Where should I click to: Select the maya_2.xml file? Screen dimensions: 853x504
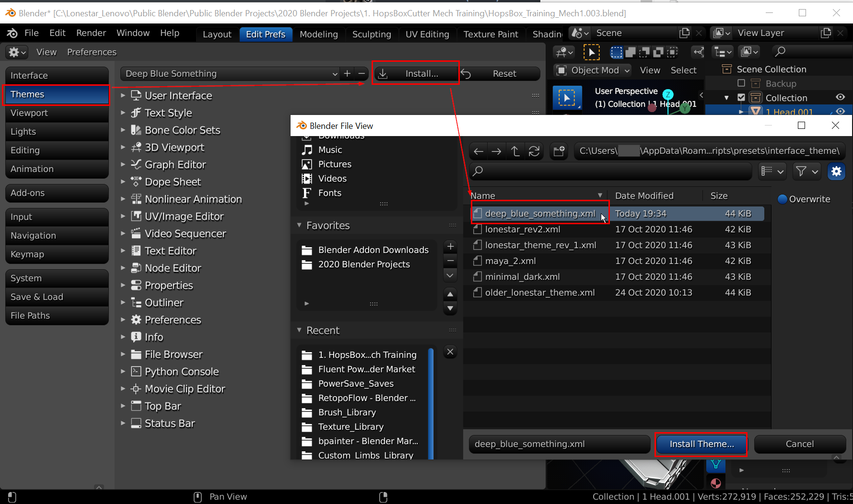point(618,261)
